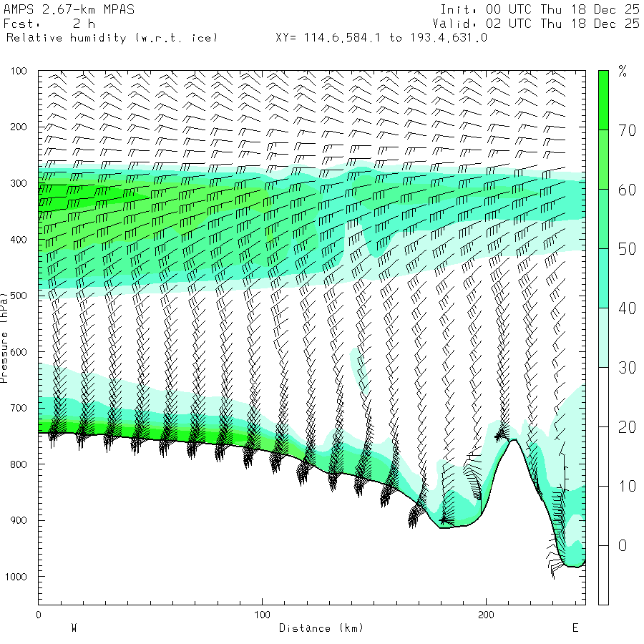This screenshot has height=644, width=644.
Task: Click the colorbar label '50'
Action: (x=627, y=249)
